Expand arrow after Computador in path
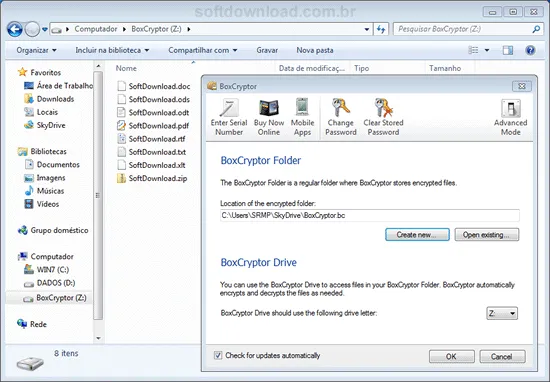The width and height of the screenshot is (550, 382). [124, 29]
